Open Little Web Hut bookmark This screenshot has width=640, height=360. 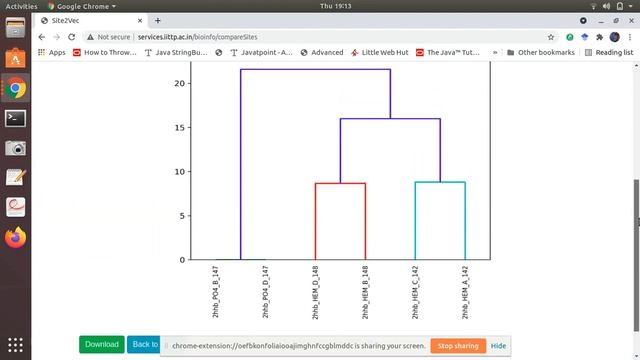point(380,53)
